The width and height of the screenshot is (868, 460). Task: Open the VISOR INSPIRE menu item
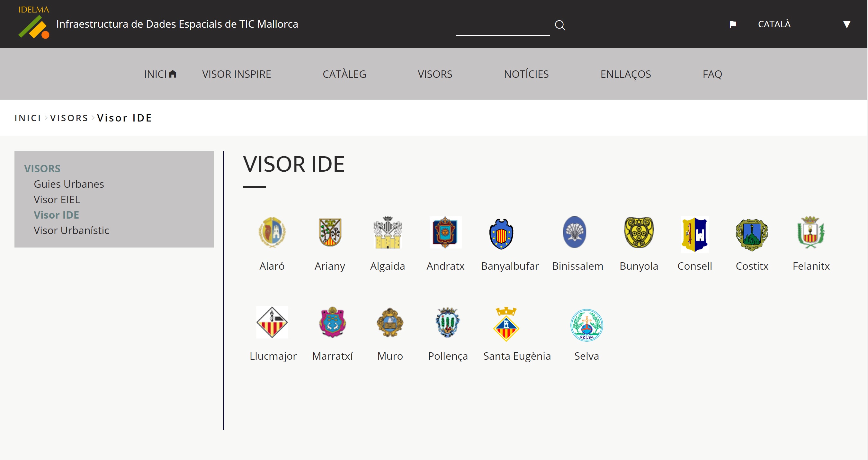pos(237,74)
